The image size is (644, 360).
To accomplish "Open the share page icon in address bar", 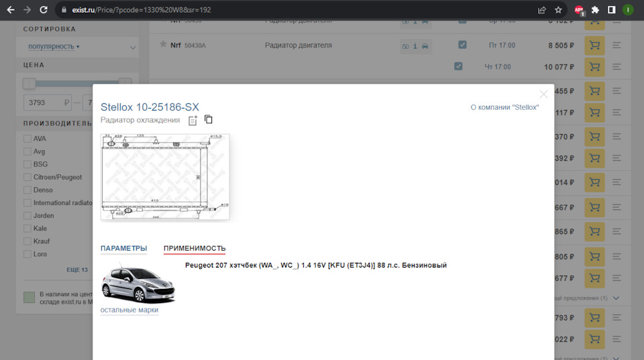I will click(x=542, y=10).
